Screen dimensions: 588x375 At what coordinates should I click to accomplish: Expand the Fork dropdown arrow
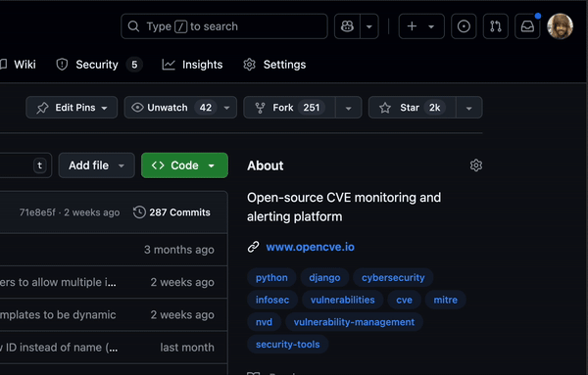pyautogui.click(x=348, y=109)
